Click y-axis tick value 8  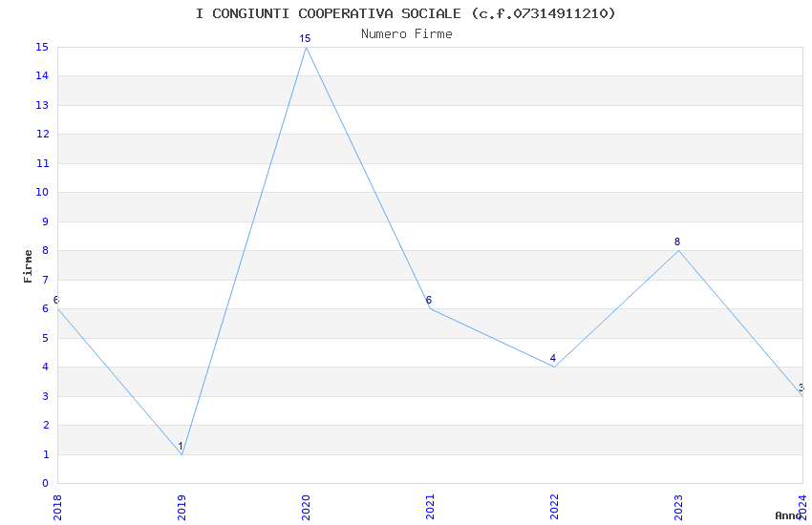tap(46, 251)
